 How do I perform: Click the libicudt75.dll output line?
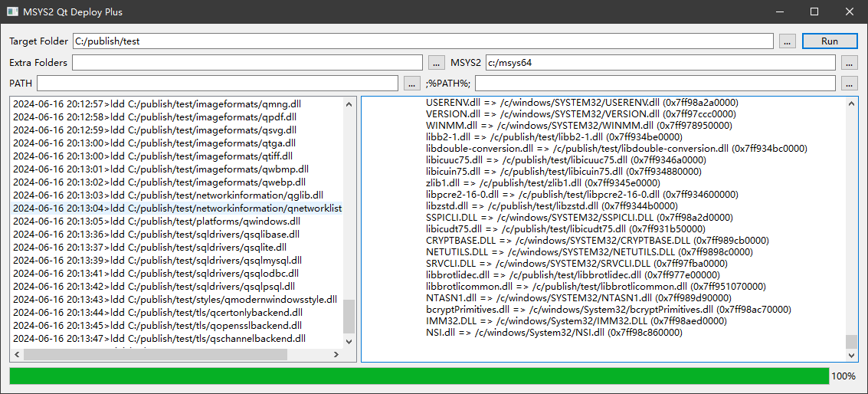(x=565, y=229)
